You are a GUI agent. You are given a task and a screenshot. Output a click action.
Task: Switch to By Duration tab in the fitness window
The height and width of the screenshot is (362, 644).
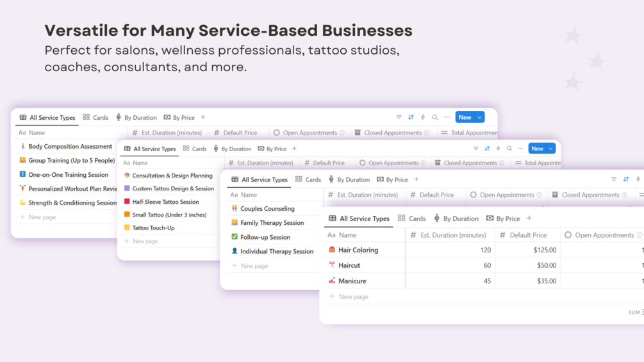pos(136,117)
